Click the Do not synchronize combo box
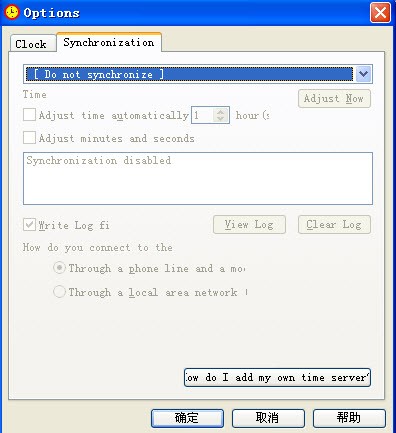This screenshot has height=433, width=396. click(198, 74)
